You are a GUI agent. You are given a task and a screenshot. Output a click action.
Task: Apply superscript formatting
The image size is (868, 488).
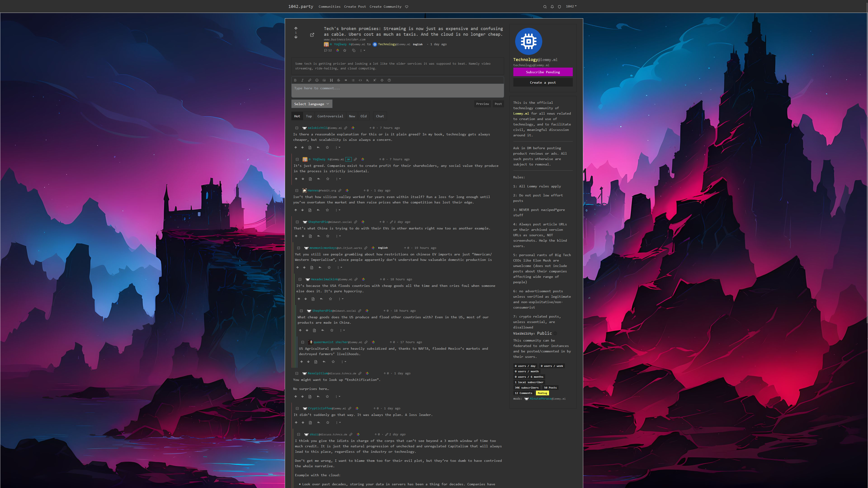coord(375,80)
